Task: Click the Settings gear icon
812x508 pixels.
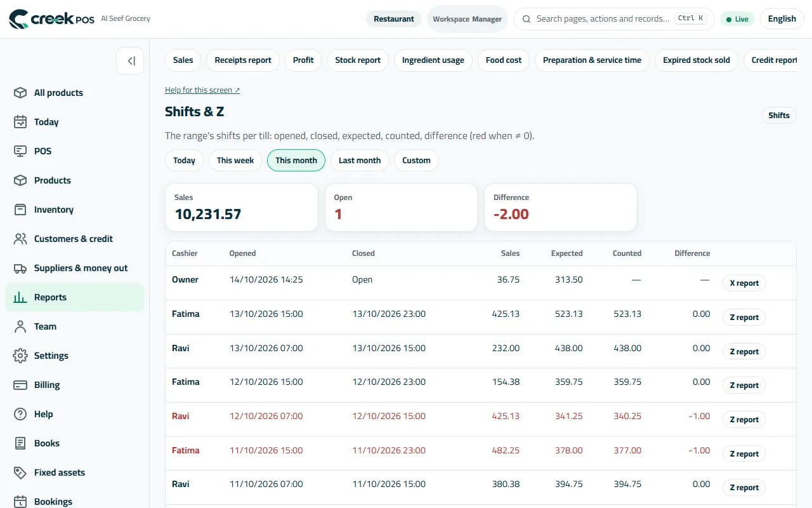Action: [x=20, y=356]
